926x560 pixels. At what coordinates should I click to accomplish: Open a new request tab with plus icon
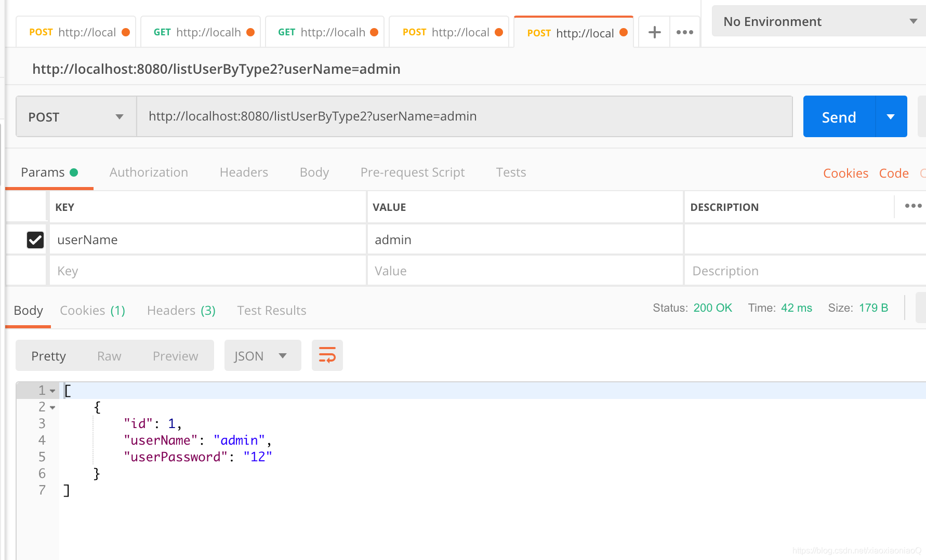coord(654,32)
